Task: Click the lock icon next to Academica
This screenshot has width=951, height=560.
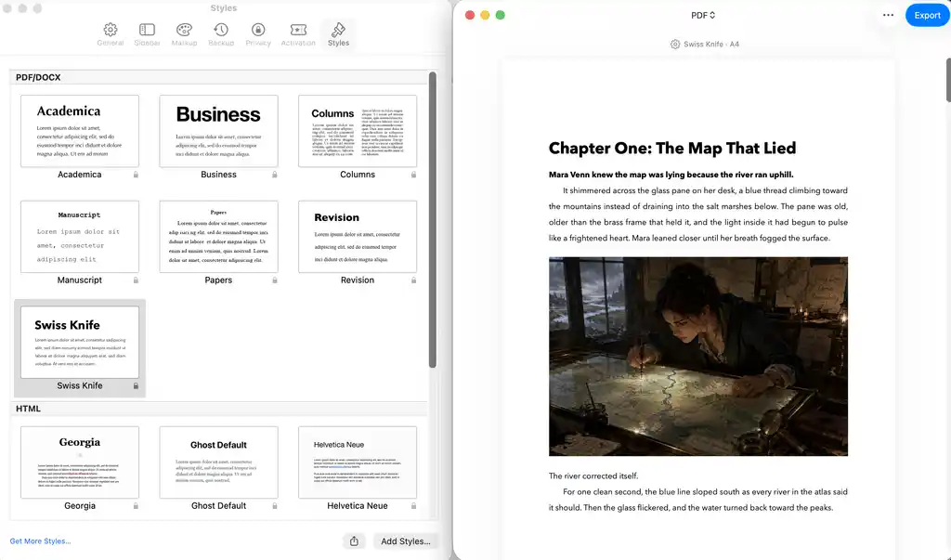Action: (x=136, y=175)
